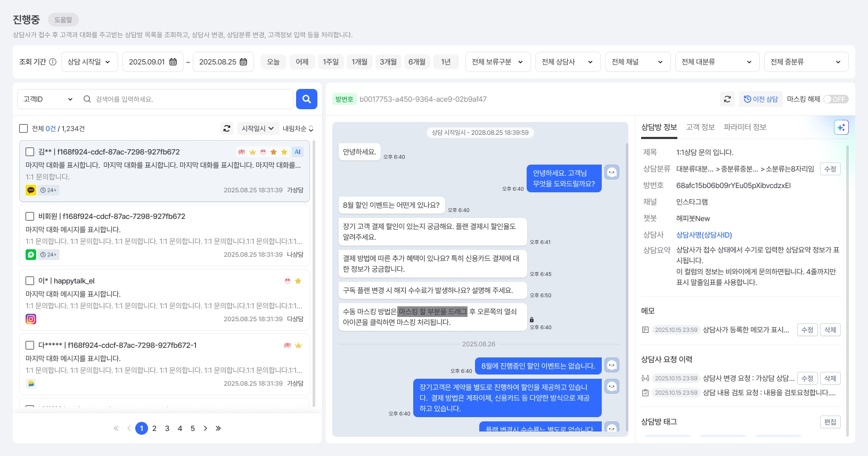Check the select-all 전체 checkbox
Viewport: 868px width, 456px height.
pos(23,128)
